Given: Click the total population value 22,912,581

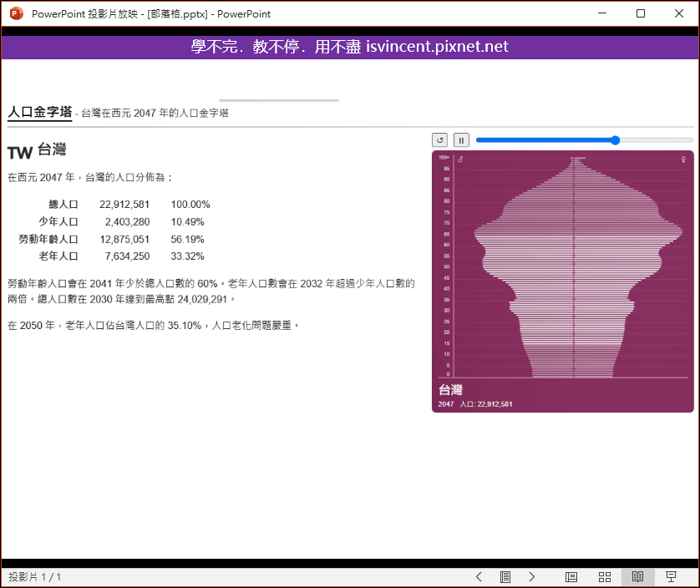Looking at the screenshot, I should (x=124, y=205).
